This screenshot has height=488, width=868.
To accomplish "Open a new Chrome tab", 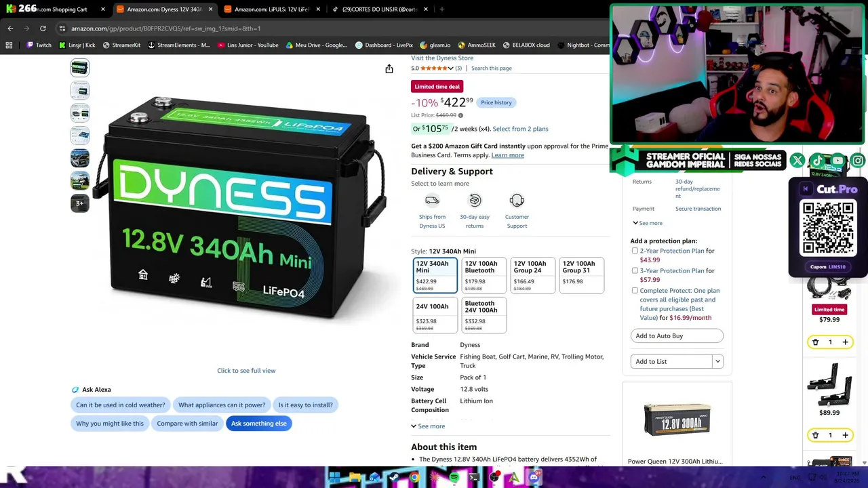I will 442,9.
